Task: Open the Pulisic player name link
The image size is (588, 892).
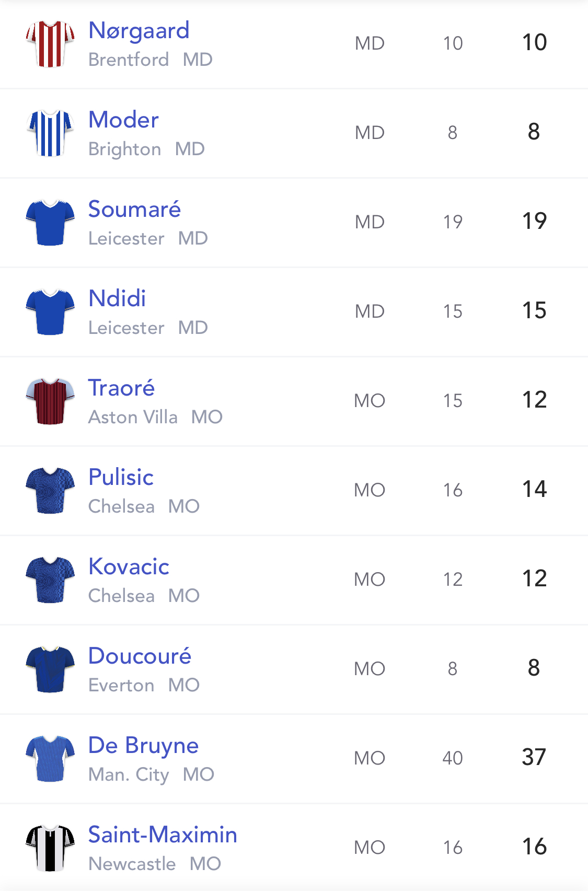Action: (121, 477)
